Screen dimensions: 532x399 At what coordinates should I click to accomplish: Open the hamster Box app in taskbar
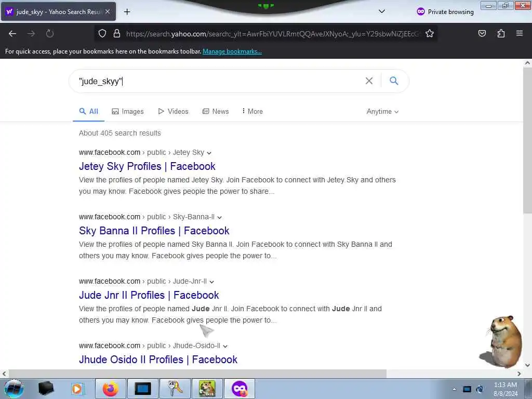[207, 389]
